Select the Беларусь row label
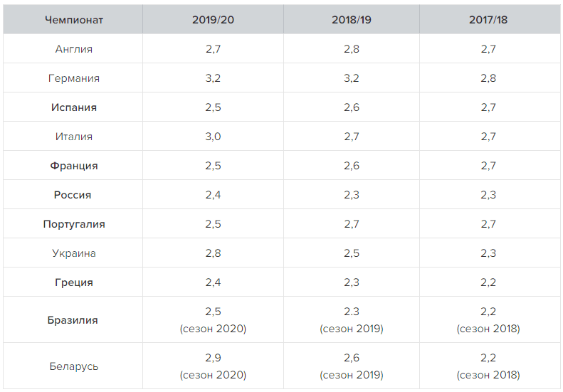The width and height of the screenshot is (563, 392). pyautogui.click(x=74, y=366)
